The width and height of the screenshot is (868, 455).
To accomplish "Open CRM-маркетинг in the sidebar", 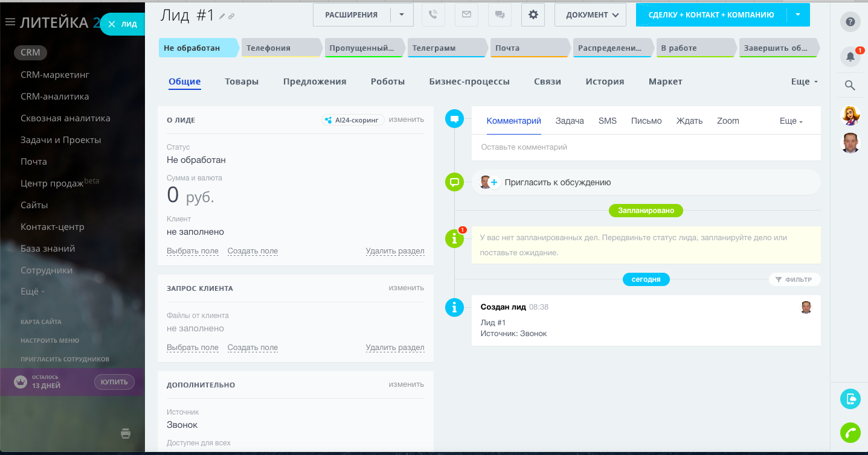I will point(55,75).
